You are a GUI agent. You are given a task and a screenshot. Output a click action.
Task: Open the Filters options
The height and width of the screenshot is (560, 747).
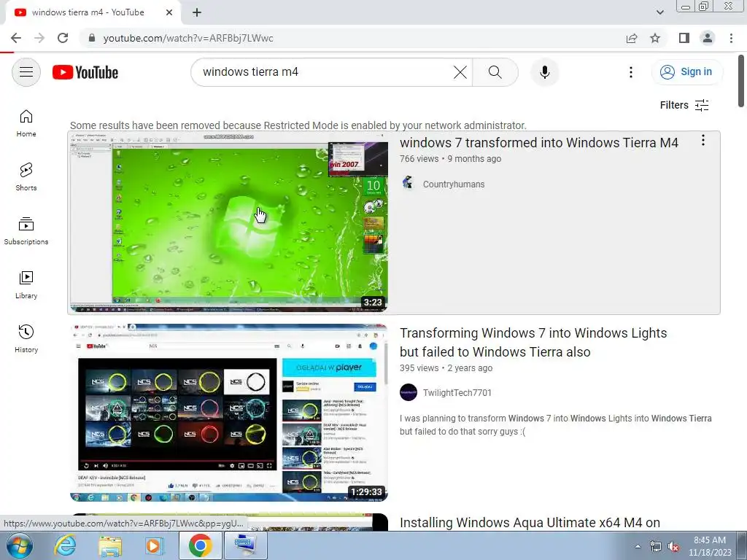pyautogui.click(x=684, y=105)
